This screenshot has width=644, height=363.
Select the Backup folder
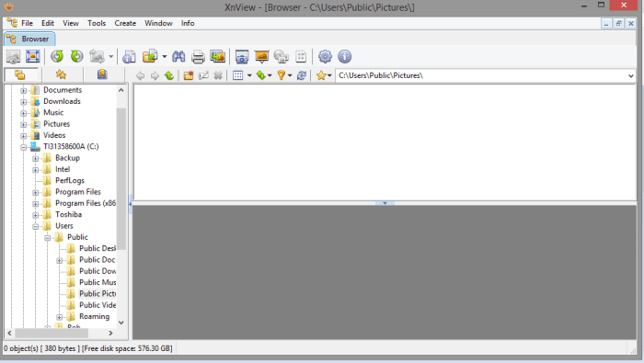click(67, 158)
